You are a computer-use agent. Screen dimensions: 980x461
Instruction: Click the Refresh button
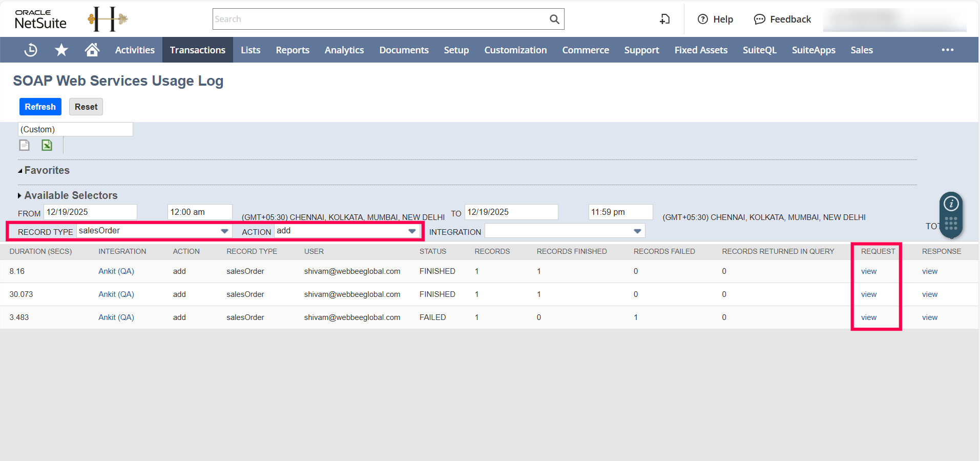pyautogui.click(x=40, y=107)
